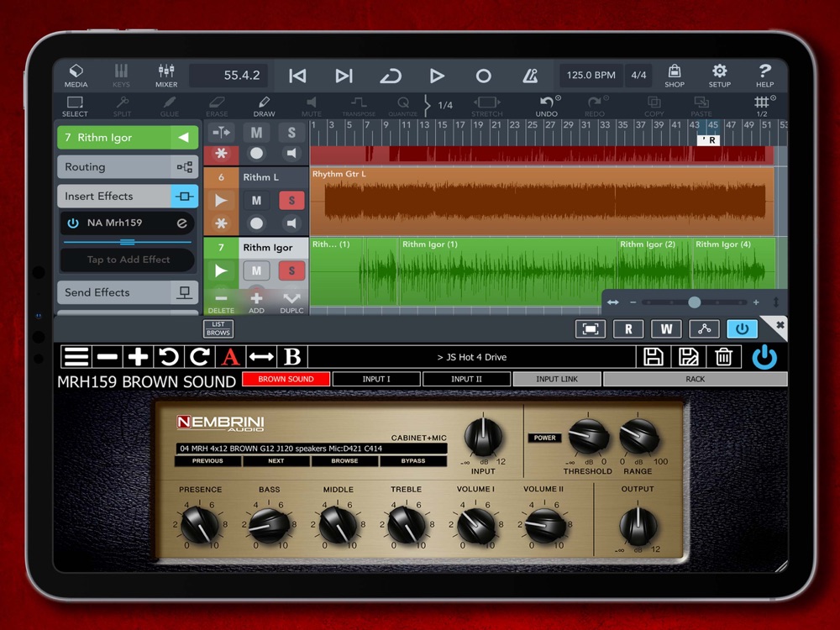Start recording with the Record button
This screenshot has width=840, height=630.
pyautogui.click(x=483, y=76)
